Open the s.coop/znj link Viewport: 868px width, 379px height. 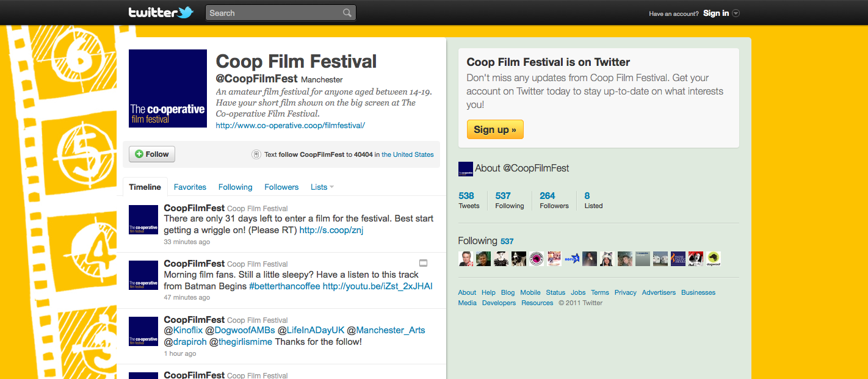coord(331,230)
